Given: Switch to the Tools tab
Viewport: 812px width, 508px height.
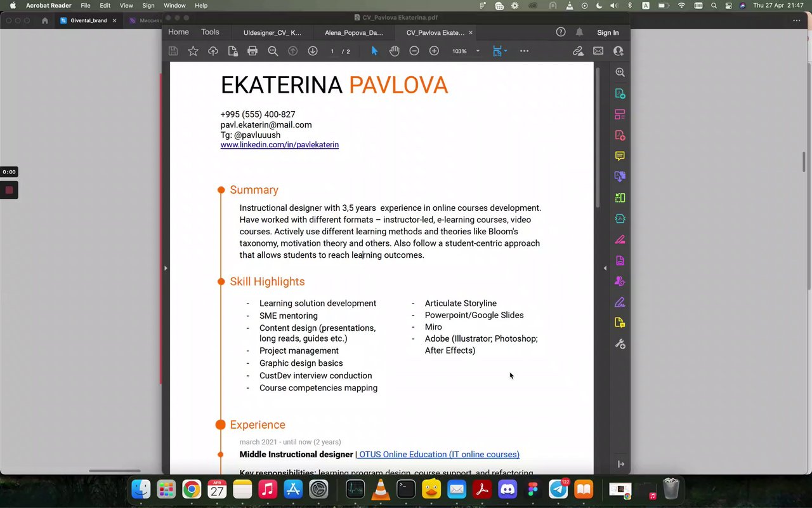Looking at the screenshot, I should [210, 32].
